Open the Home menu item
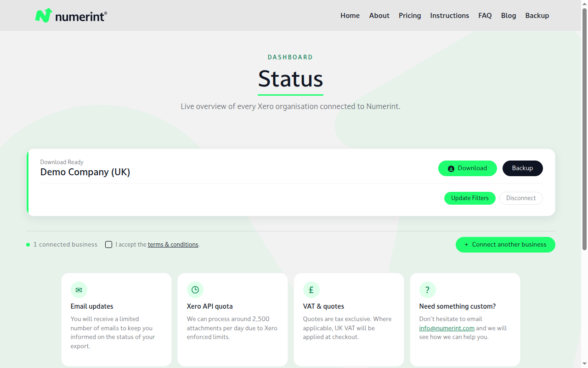 point(350,16)
